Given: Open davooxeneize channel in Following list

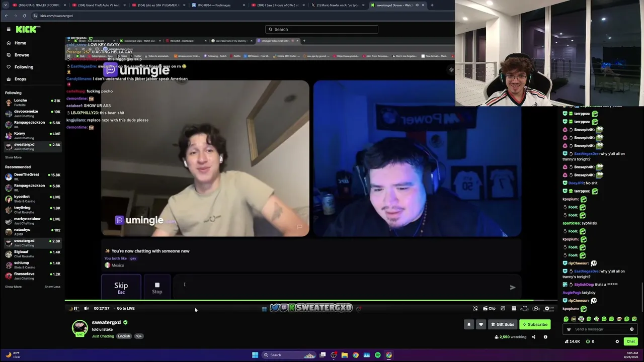Looking at the screenshot, I should pos(32,114).
